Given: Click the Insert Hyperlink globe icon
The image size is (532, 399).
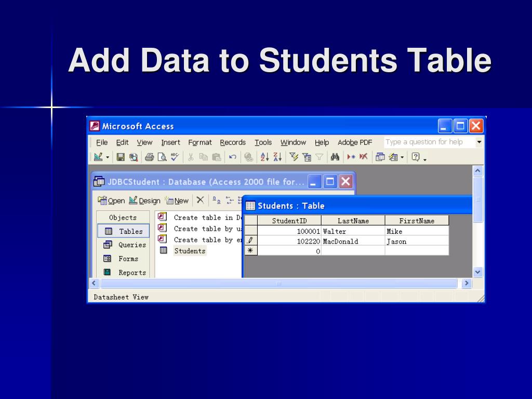Looking at the screenshot, I should point(249,157).
